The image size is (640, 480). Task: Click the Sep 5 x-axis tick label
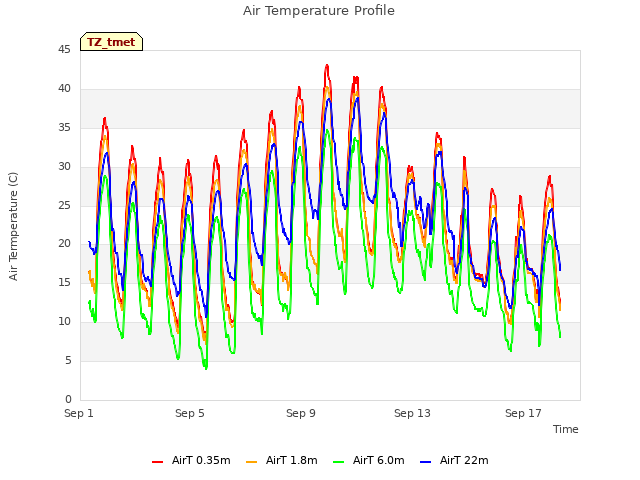point(190,413)
